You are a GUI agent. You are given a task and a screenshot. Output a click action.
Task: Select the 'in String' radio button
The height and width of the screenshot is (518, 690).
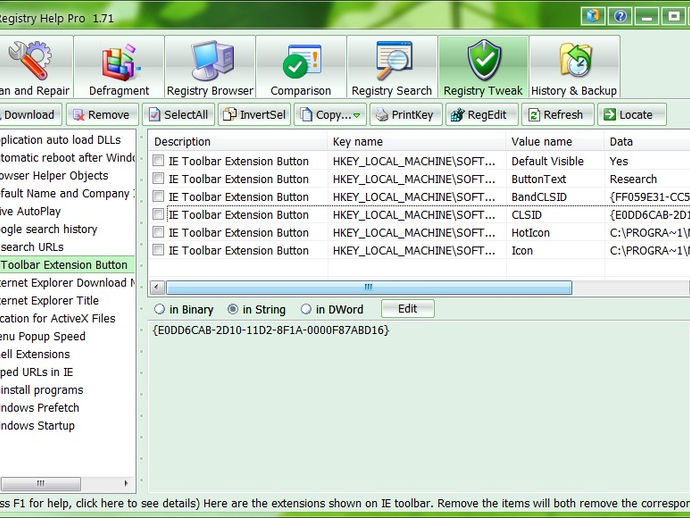pos(233,309)
